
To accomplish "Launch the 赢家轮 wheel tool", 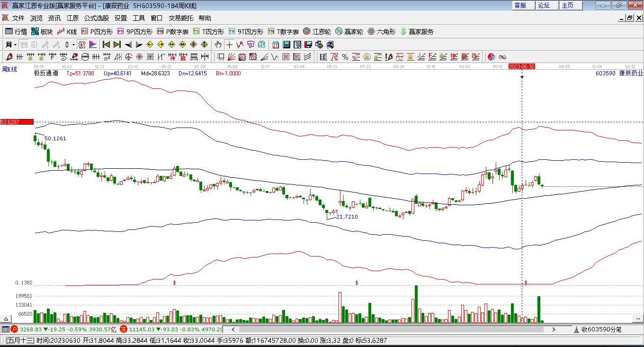I will (x=349, y=32).
